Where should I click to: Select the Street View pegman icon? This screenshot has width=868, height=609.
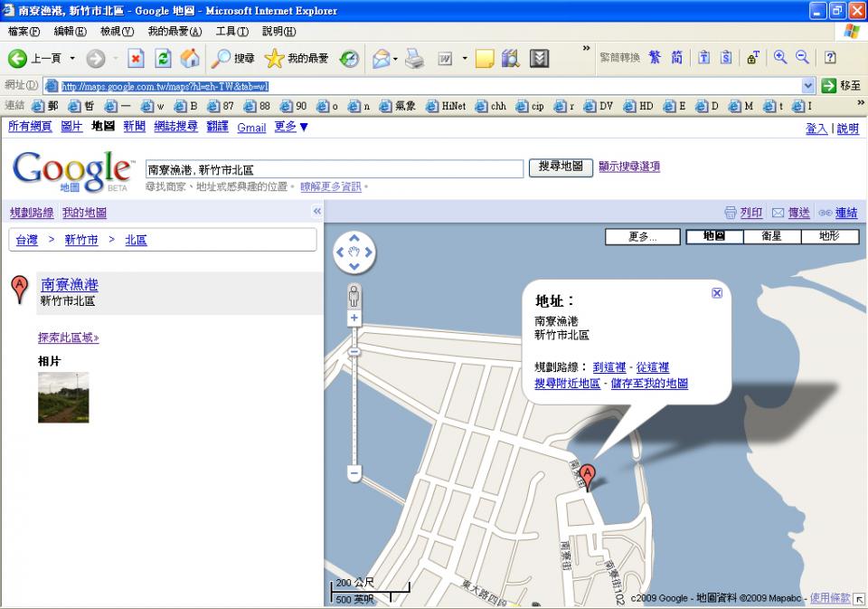point(354,297)
